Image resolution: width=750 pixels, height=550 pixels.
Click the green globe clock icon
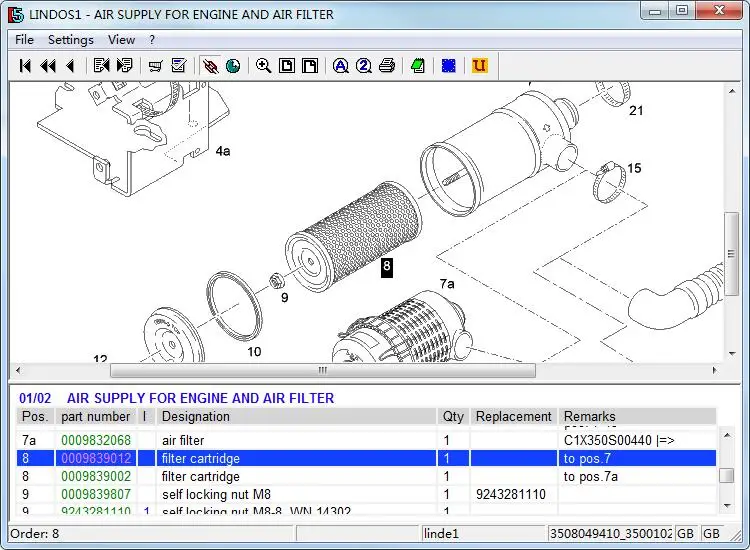click(233, 66)
